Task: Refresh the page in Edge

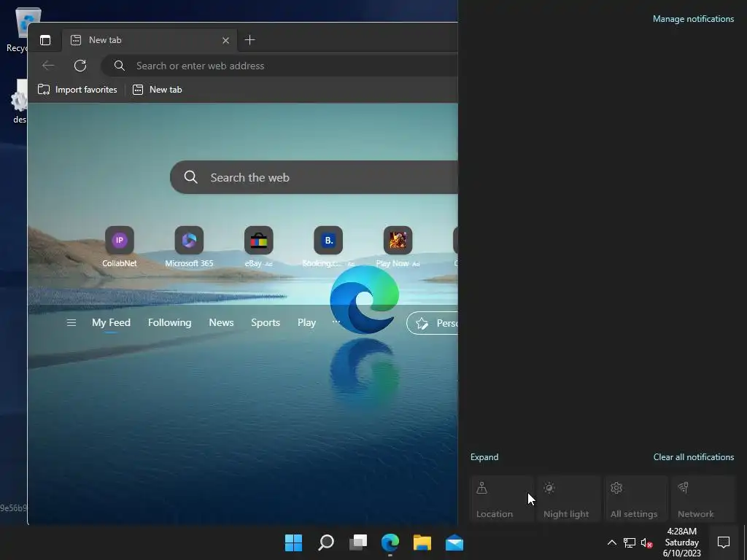Action: tap(80, 66)
